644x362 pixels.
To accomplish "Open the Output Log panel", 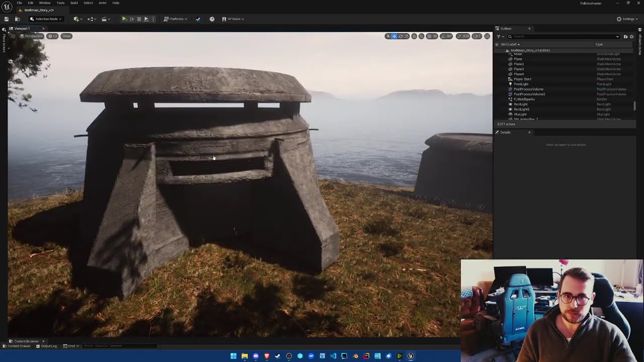I will [x=46, y=346].
